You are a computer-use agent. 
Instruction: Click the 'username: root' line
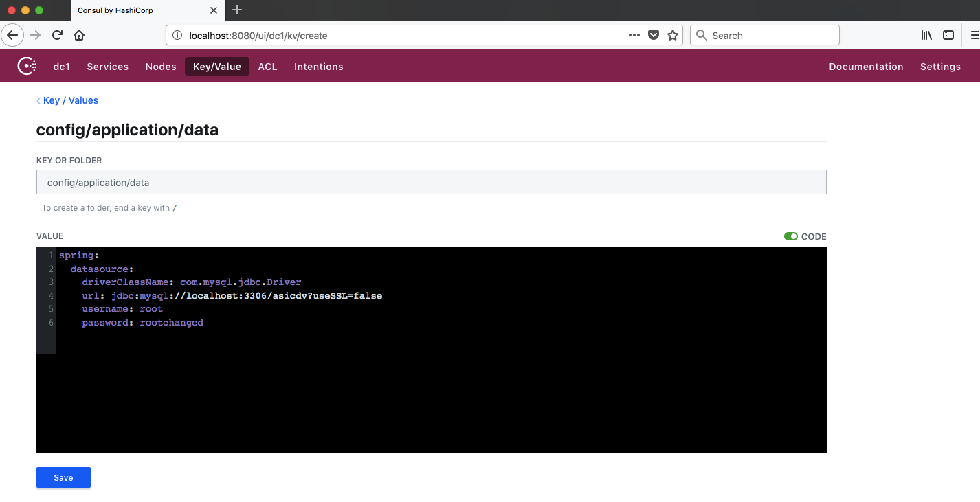click(122, 309)
